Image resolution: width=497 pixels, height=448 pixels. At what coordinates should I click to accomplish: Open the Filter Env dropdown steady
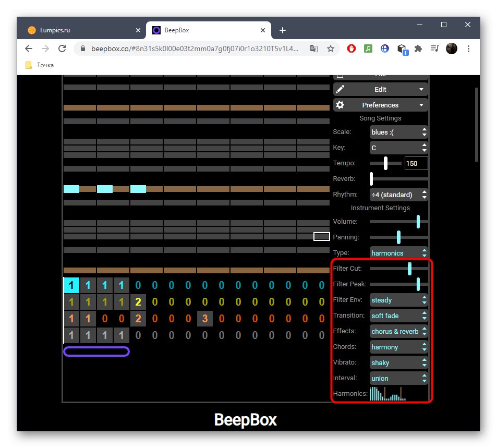(x=399, y=300)
